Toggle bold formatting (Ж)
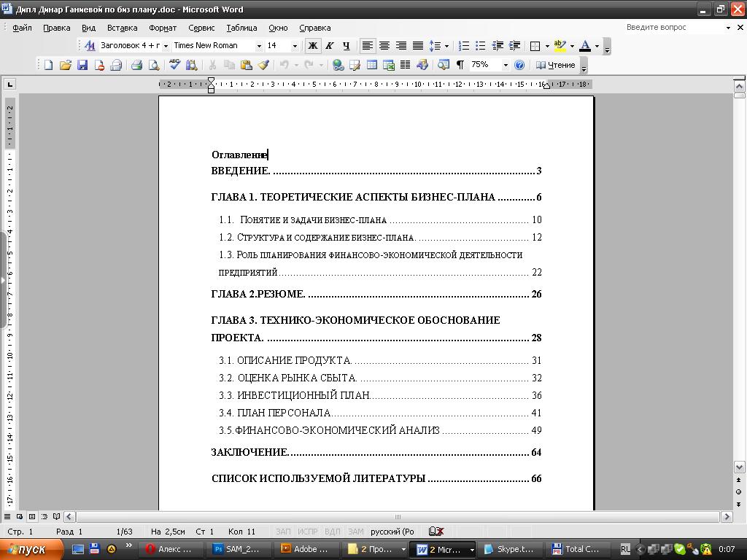747x560 pixels. [312, 46]
